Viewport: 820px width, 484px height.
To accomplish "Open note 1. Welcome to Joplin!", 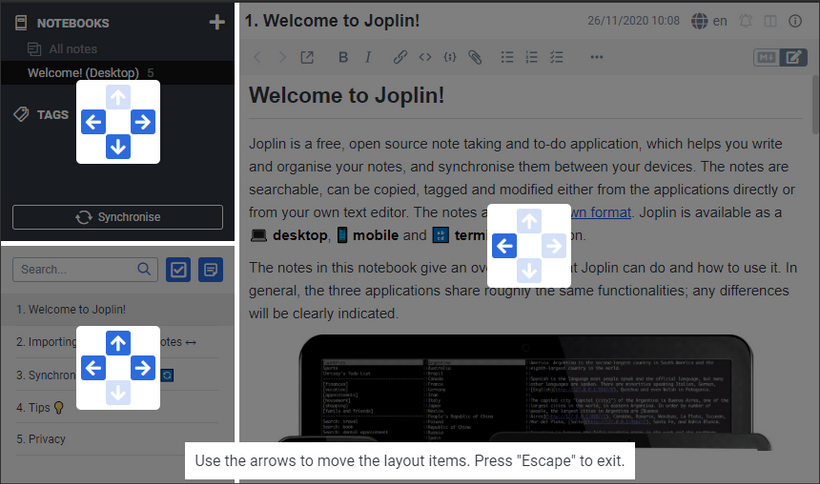I will pyautogui.click(x=118, y=309).
